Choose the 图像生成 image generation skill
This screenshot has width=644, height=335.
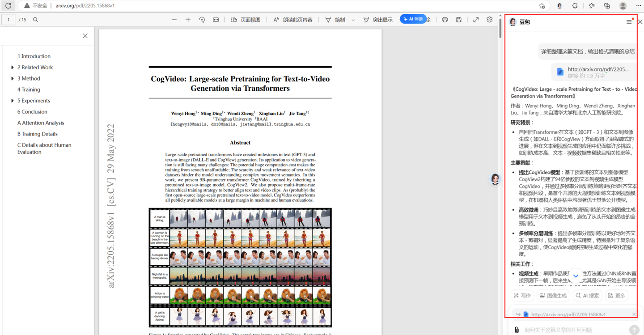[x=553, y=296]
